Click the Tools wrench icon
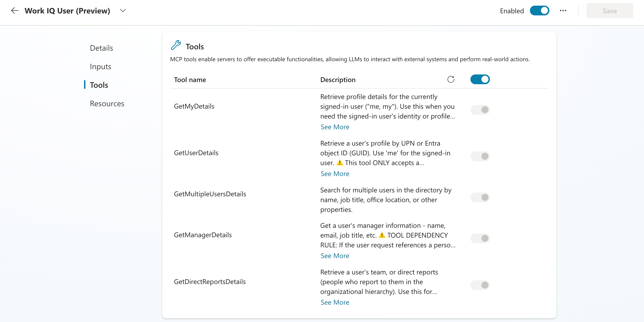This screenshot has height=322, width=644. click(x=176, y=45)
